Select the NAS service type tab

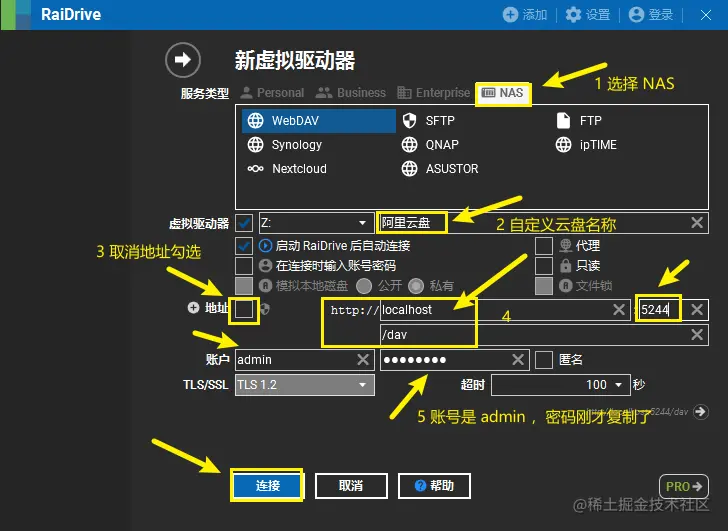click(x=503, y=93)
